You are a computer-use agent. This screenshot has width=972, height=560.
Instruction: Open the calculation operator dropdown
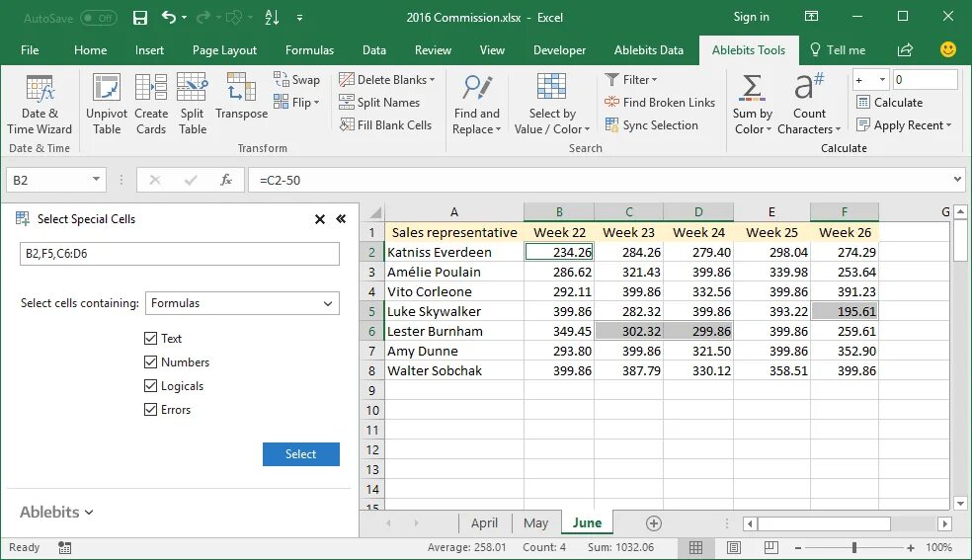pyautogui.click(x=882, y=80)
